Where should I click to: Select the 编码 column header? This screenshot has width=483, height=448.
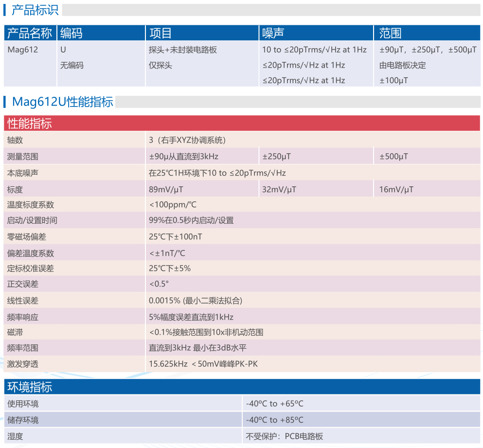(101, 33)
